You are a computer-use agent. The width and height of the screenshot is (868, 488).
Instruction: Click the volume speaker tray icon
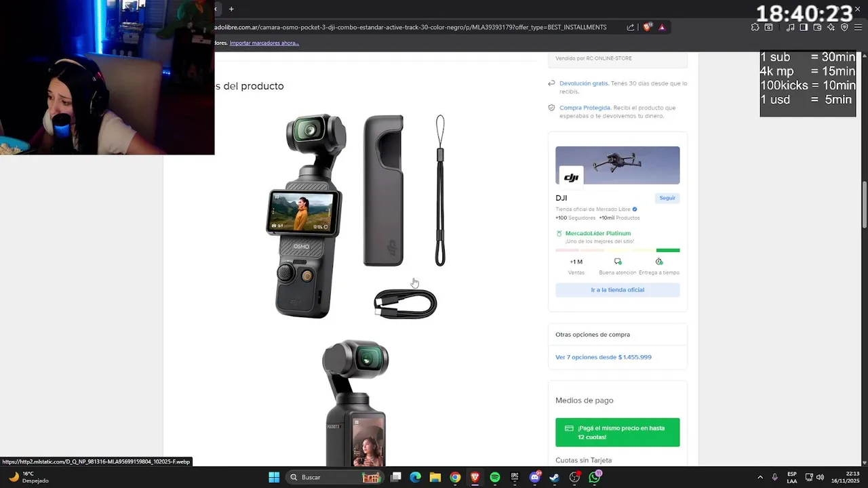click(820, 477)
